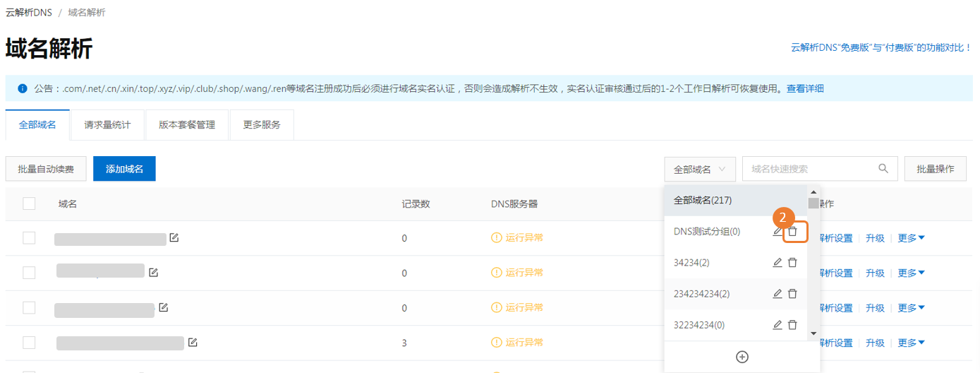The height and width of the screenshot is (373, 980).
Task: Click remark edit icon beside third domain
Action: 163,307
